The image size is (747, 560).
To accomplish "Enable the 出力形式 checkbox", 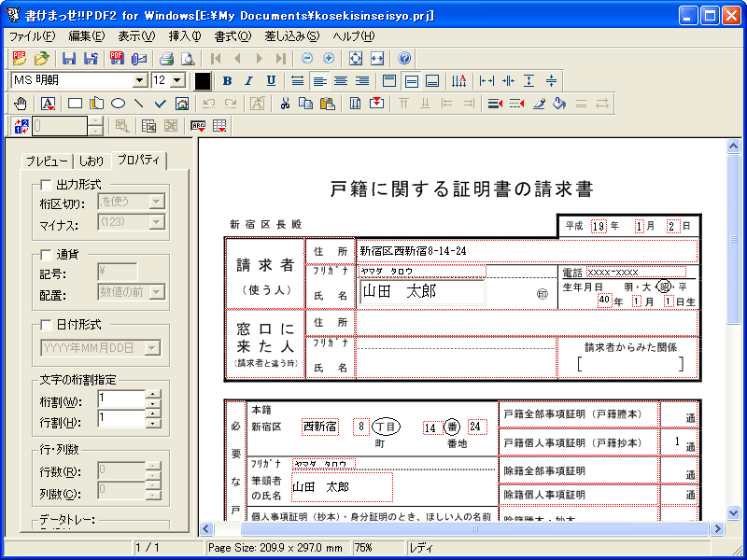I will tap(46, 184).
